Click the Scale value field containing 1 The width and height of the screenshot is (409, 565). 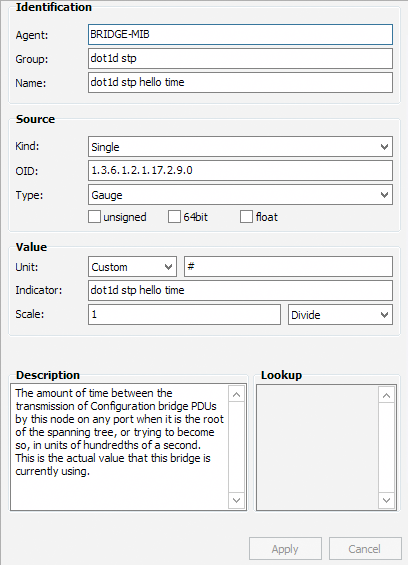point(184,315)
